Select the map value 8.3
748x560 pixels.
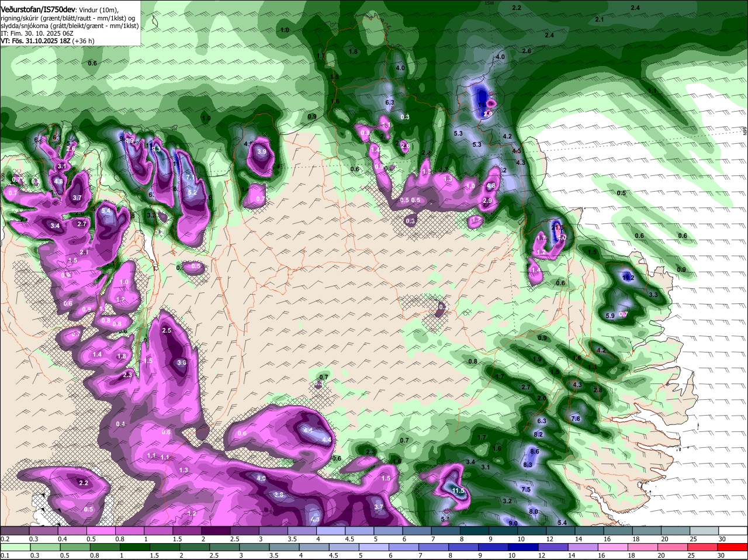[x=528, y=465]
